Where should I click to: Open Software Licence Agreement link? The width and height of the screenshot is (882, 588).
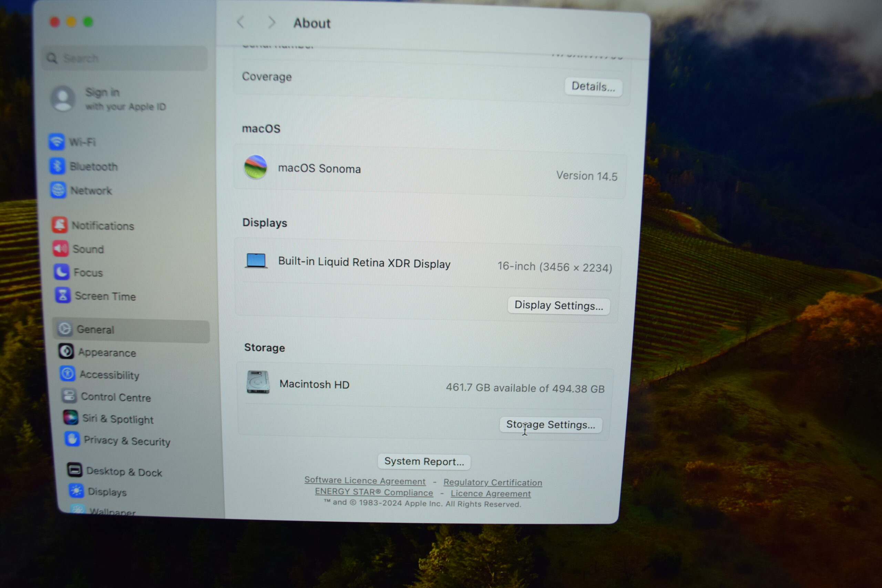pyautogui.click(x=365, y=481)
